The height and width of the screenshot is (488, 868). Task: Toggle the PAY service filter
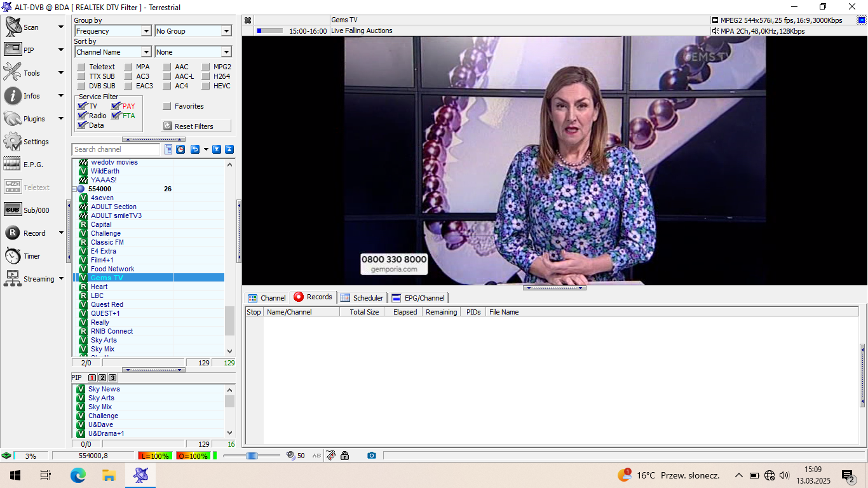[116, 106]
